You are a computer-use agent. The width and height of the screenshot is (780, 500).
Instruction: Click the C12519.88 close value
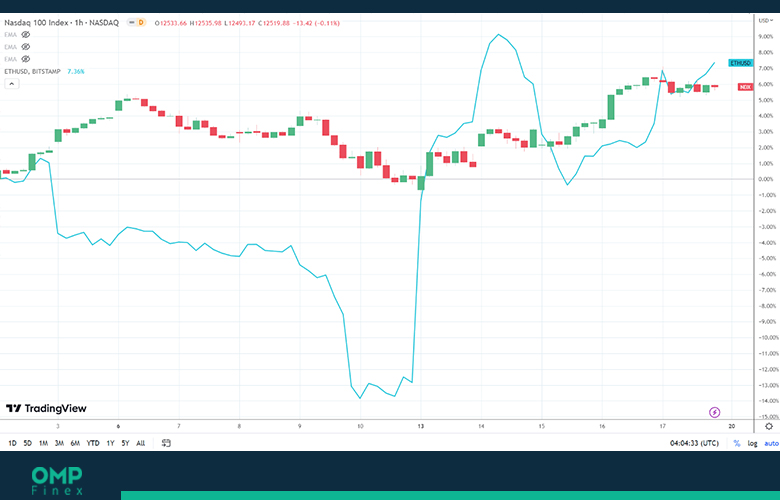274,23
